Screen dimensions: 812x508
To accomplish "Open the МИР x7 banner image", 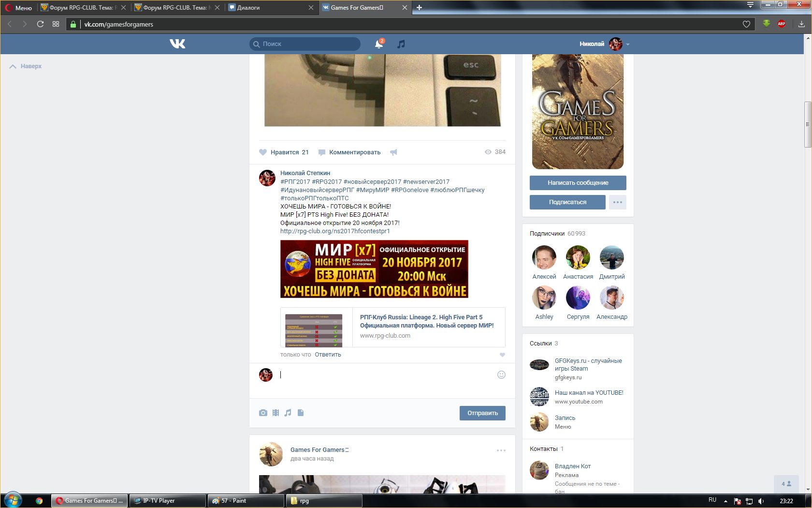I will pos(374,269).
